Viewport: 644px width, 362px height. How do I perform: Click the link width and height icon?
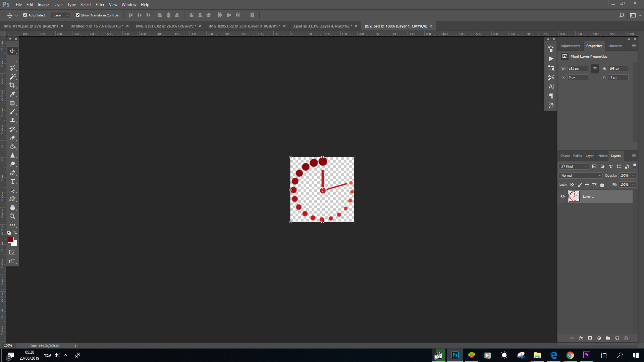[595, 68]
